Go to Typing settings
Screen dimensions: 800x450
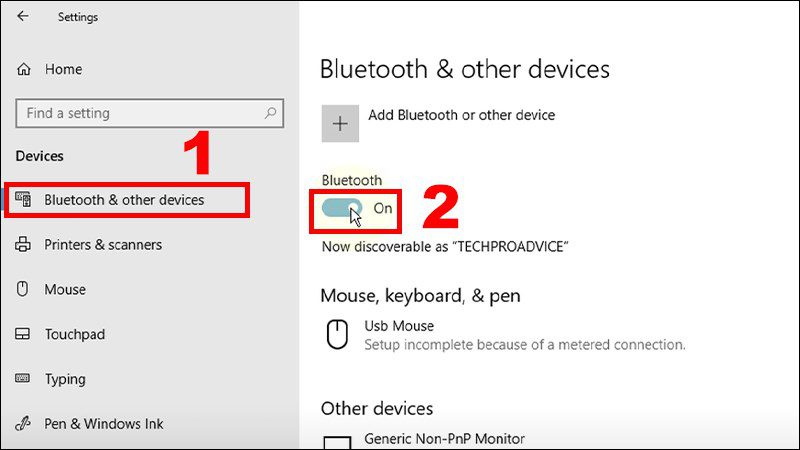(x=65, y=380)
